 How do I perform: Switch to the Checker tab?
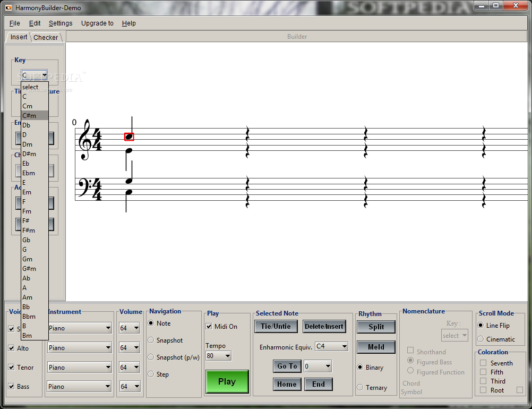tap(46, 37)
